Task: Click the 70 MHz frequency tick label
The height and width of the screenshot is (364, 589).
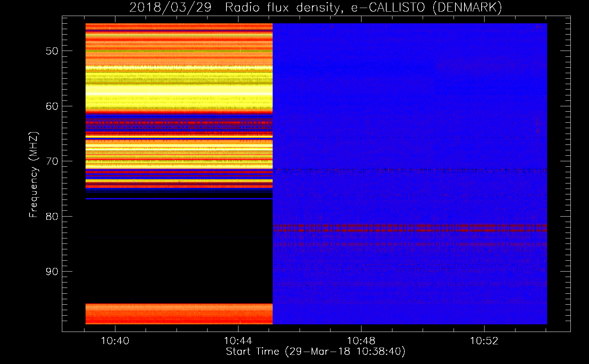Action: pyautogui.click(x=52, y=161)
